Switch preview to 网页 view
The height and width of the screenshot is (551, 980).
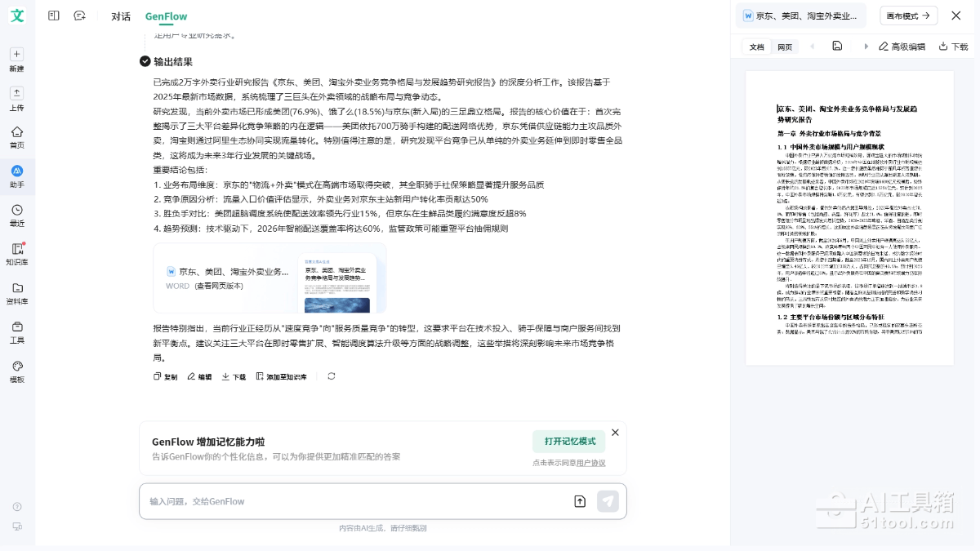(x=785, y=47)
